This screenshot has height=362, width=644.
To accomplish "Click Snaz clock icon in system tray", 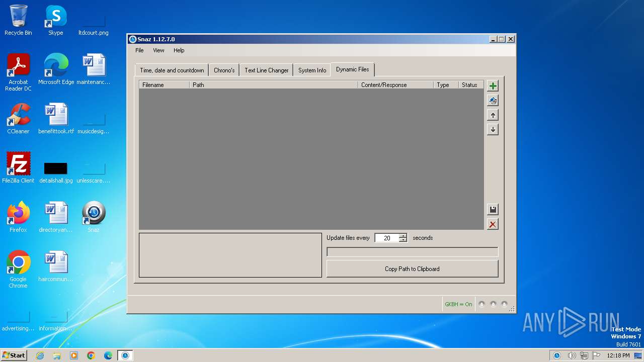I will click(557, 355).
